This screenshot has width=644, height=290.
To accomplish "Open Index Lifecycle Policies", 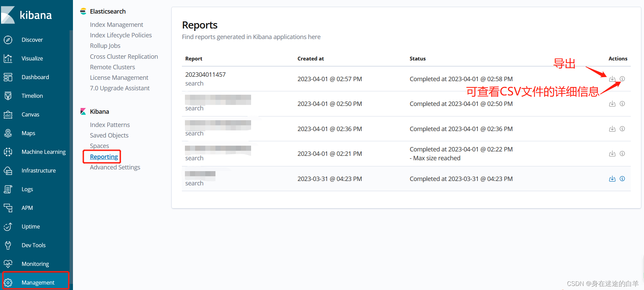I will click(x=121, y=35).
